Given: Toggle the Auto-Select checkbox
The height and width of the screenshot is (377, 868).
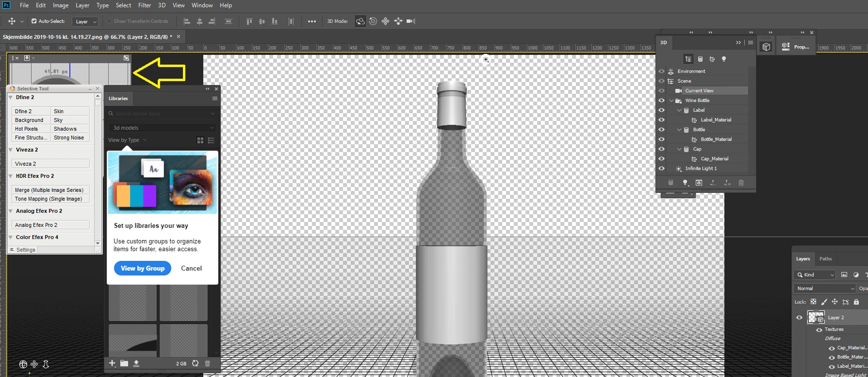Looking at the screenshot, I should click(34, 21).
